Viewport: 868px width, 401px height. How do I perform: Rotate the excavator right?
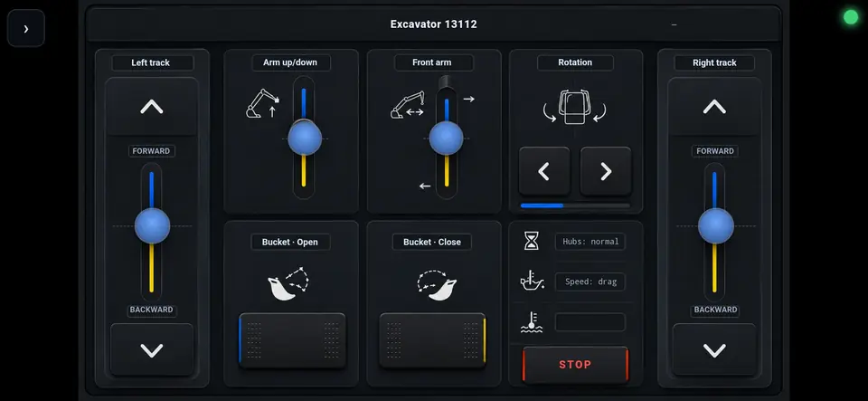(606, 171)
